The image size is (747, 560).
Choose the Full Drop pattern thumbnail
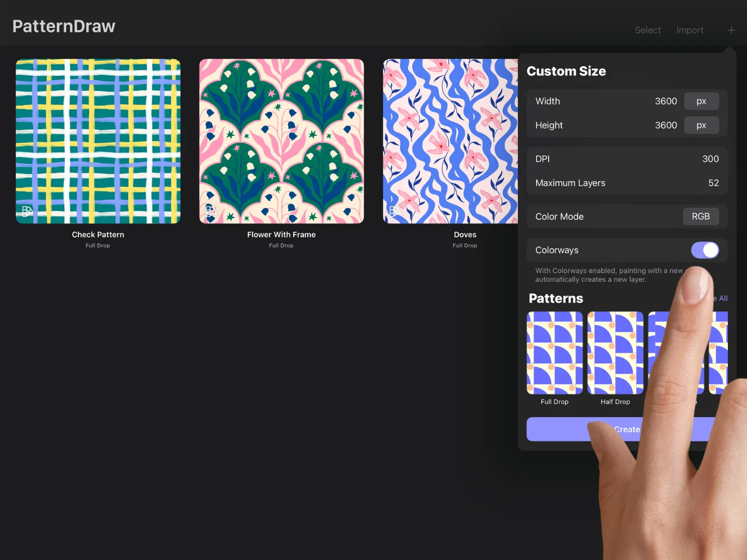pos(555,353)
